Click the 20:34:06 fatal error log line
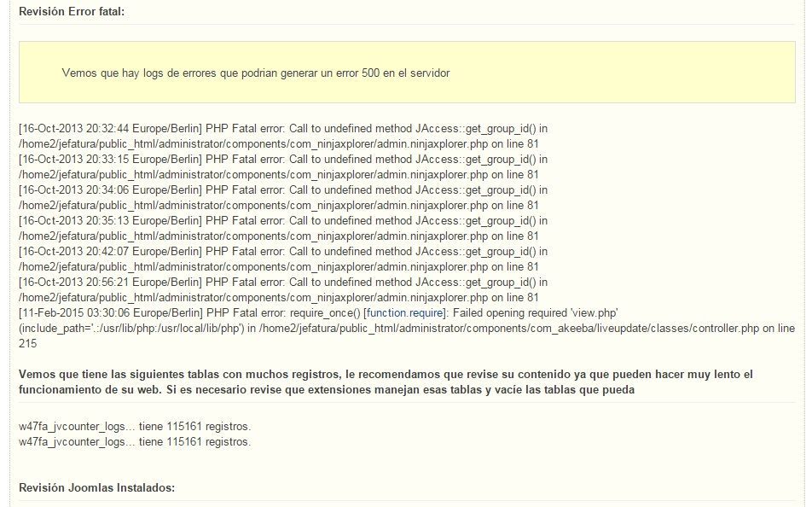The image size is (812, 507). (x=283, y=197)
